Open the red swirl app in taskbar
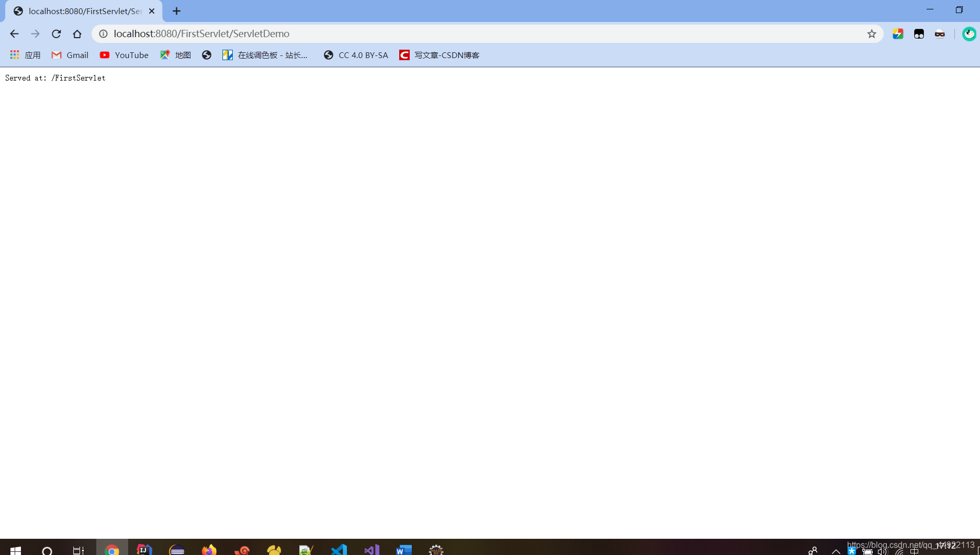980x555 pixels. [242, 550]
